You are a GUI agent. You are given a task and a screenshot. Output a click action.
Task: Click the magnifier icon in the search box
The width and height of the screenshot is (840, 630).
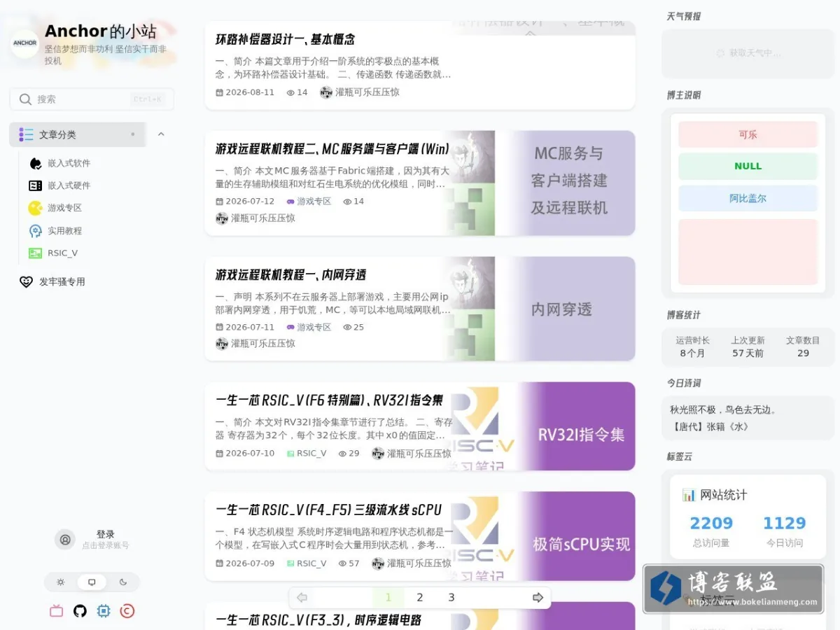point(26,99)
